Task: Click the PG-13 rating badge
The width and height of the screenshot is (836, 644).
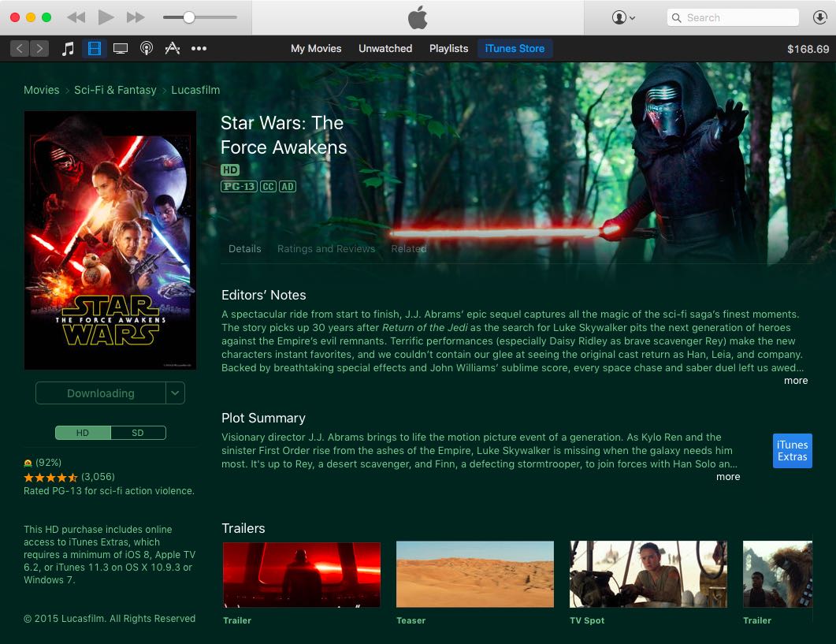Action: point(239,186)
